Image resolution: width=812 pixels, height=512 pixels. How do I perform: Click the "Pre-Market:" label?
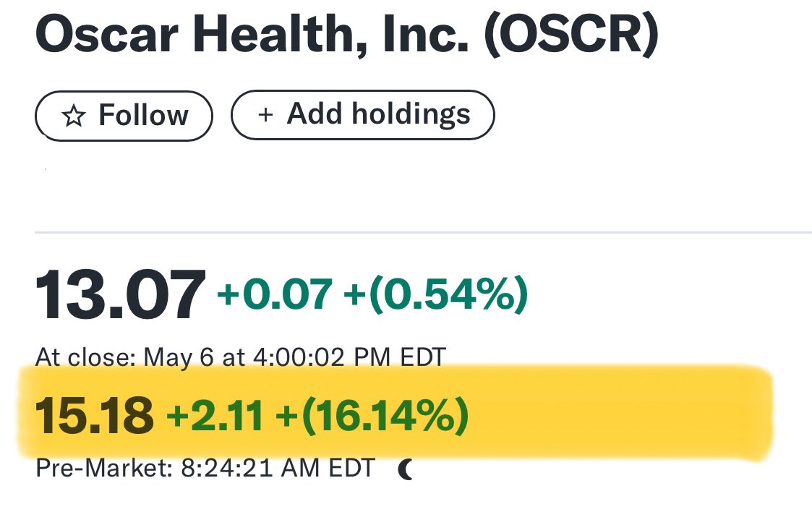(x=101, y=469)
